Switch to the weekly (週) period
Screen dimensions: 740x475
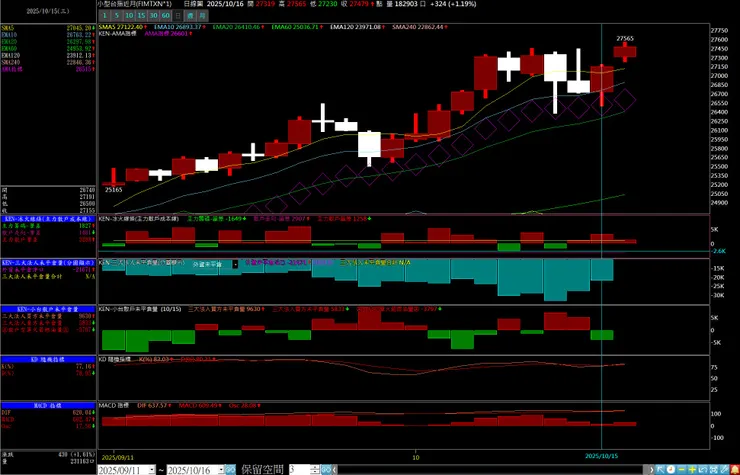pos(190,16)
